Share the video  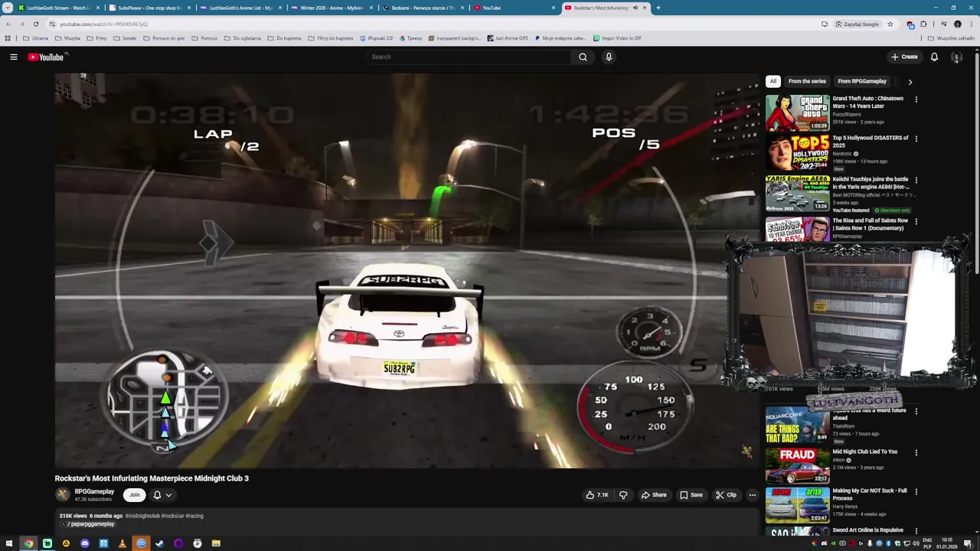pos(653,495)
